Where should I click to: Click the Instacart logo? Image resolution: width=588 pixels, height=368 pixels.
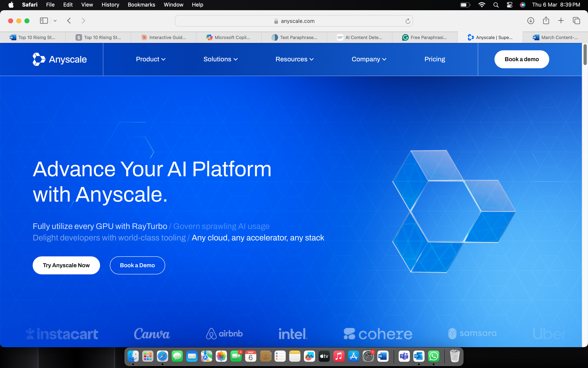click(x=62, y=334)
